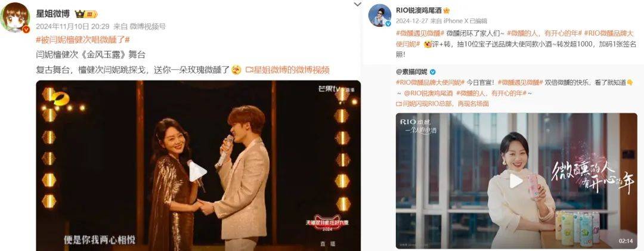Click the 02:14 video duration label
Viewport: 644px width, 251px height.
tap(627, 241)
